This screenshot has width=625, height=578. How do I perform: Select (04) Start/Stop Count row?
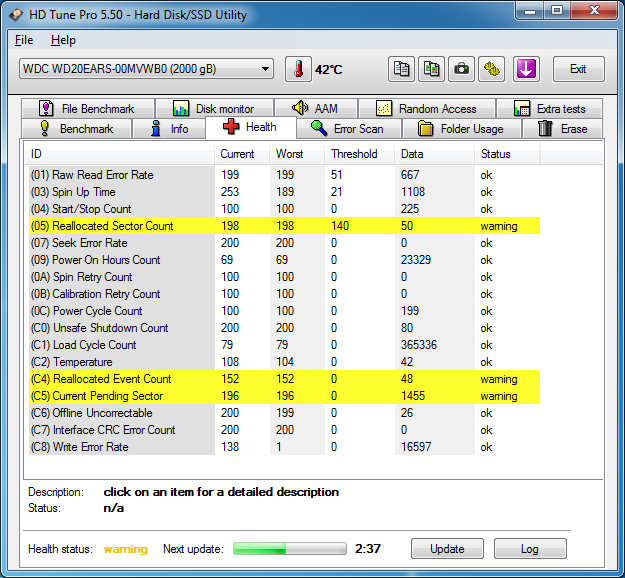[285, 209]
